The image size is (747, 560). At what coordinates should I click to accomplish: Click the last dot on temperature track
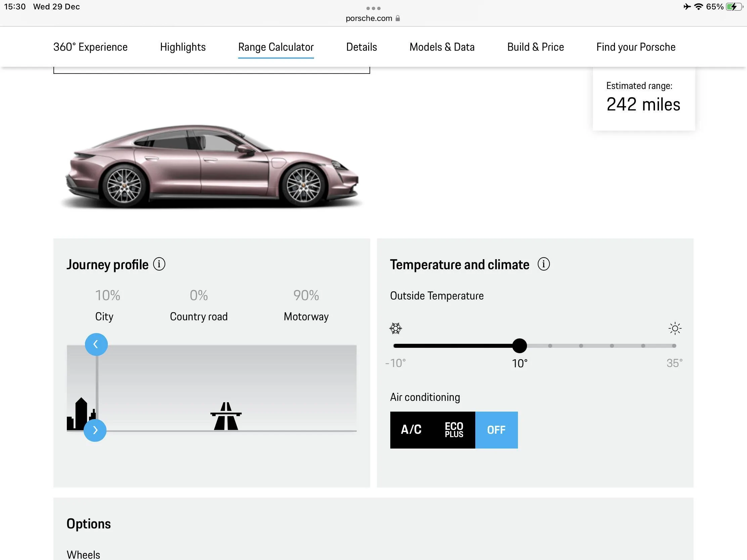coord(674,346)
